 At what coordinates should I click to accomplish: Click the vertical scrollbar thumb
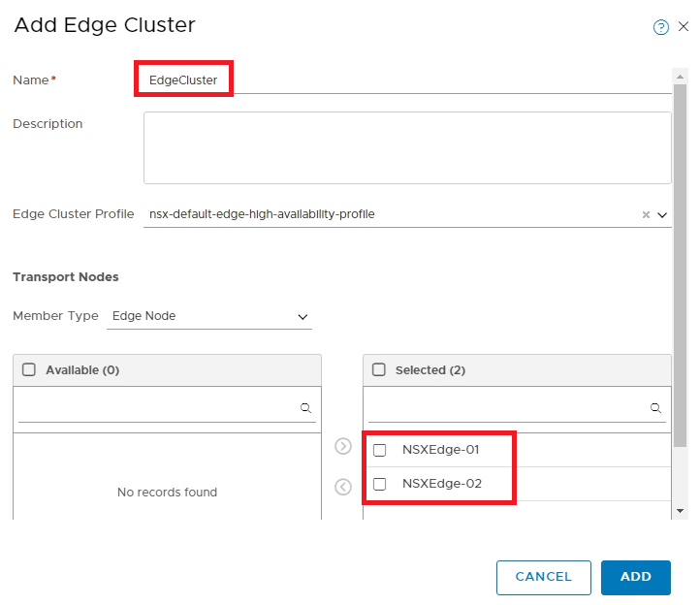click(680, 266)
